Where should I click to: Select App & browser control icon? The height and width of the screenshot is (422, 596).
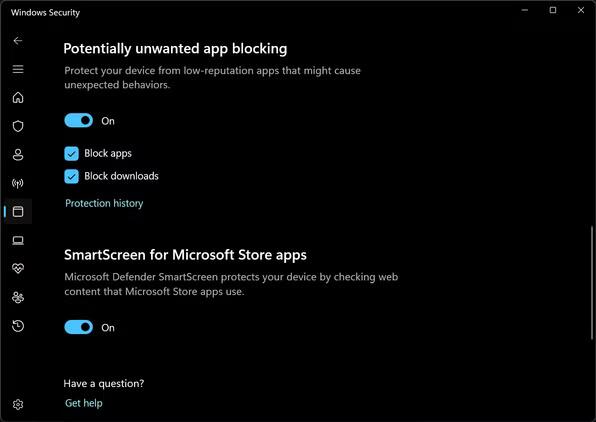[18, 211]
